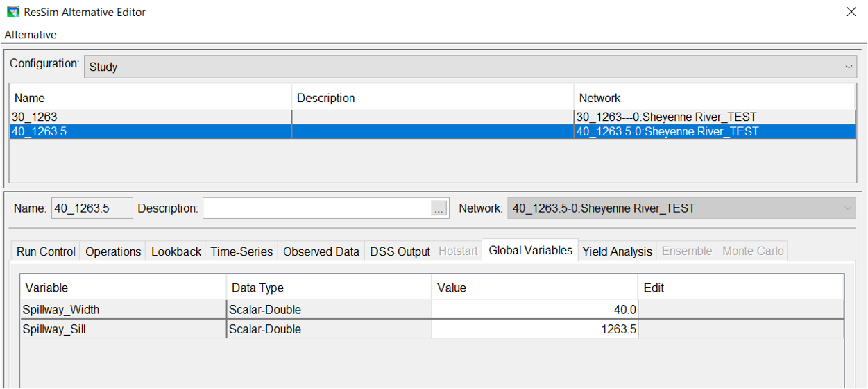The image size is (868, 389).
Task: Open the Observed Data tab
Action: coord(321,251)
